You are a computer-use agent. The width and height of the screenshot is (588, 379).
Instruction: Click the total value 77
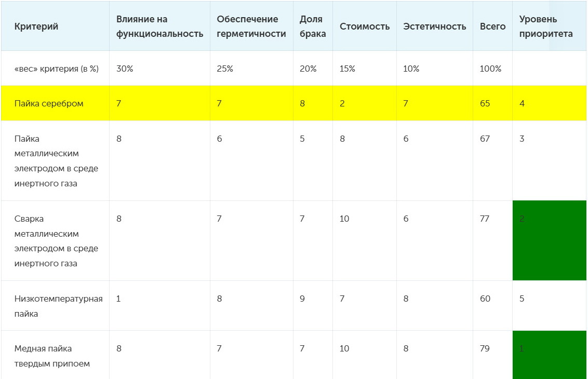[485, 219]
